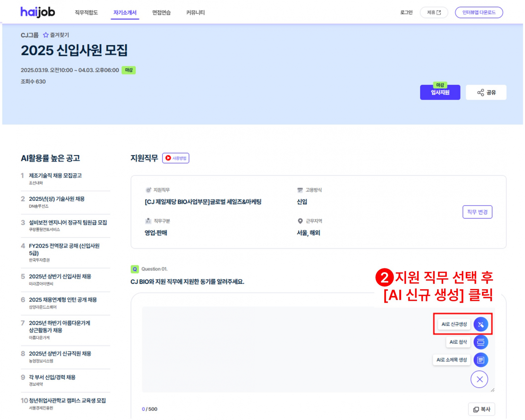Click the 직무 변경 button
The height and width of the screenshot is (420, 525).
(477, 212)
